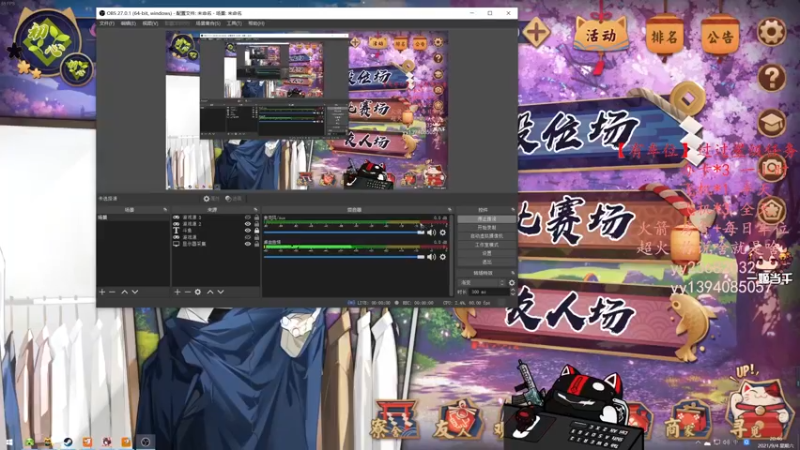Open game settings gear icon
The width and height of the screenshot is (800, 450).
tap(771, 32)
